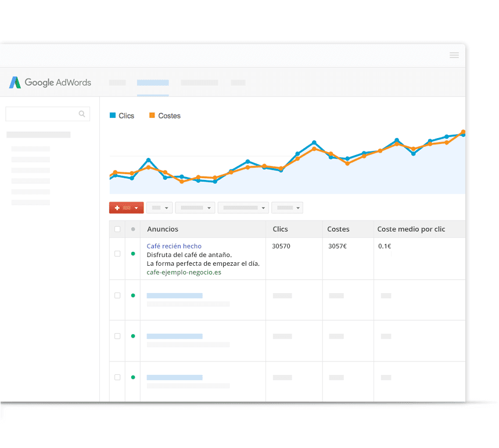Click the 0.1€ average cost value
This screenshot has width=499, height=448.
tap(385, 246)
